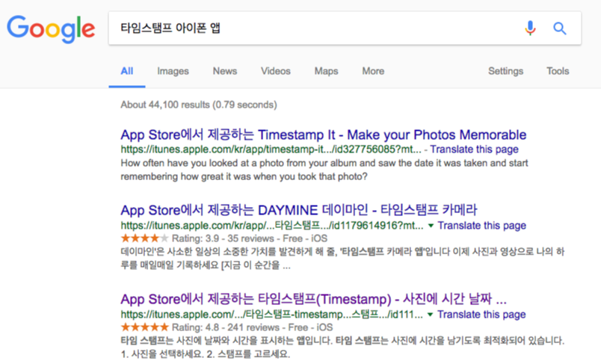The width and height of the screenshot is (601, 364).
Task: Open the Videos tab
Action: pos(276,71)
